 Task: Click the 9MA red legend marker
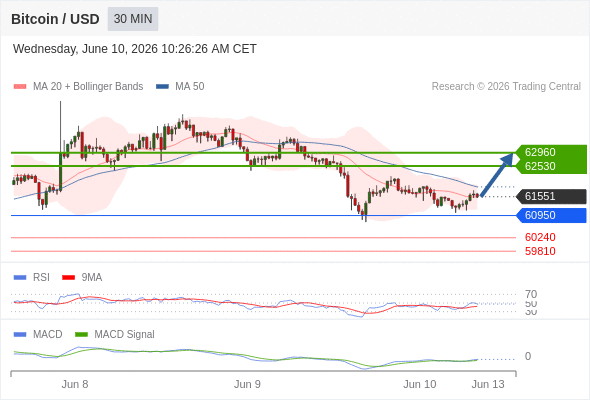point(68,278)
